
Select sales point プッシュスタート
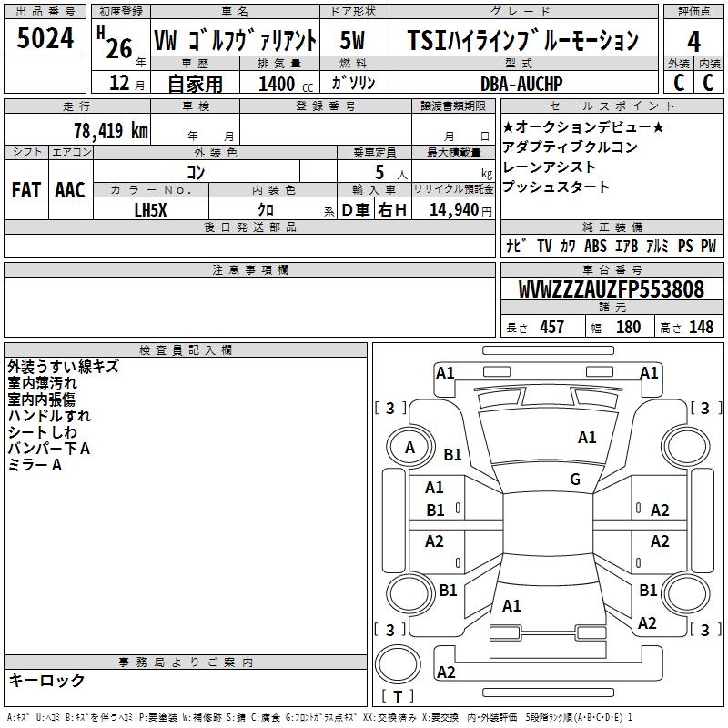coord(556,187)
